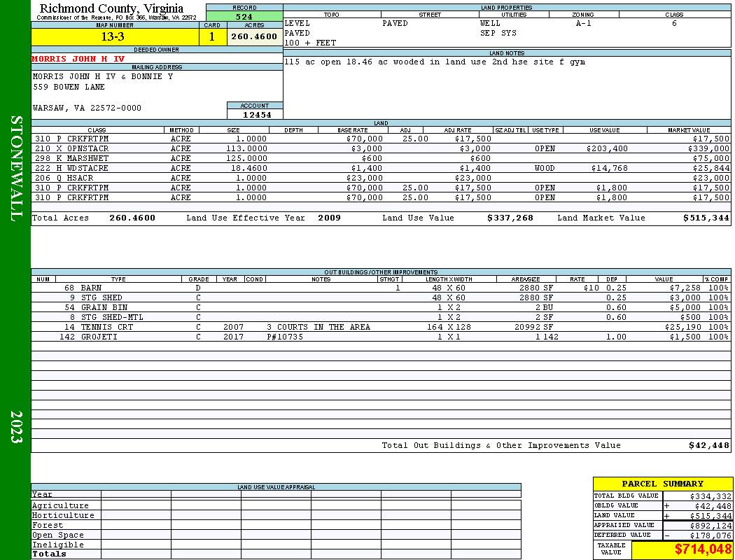The width and height of the screenshot is (735, 560).
Task: Click the 2023 year label in sidebar
Action: [x=16, y=426]
